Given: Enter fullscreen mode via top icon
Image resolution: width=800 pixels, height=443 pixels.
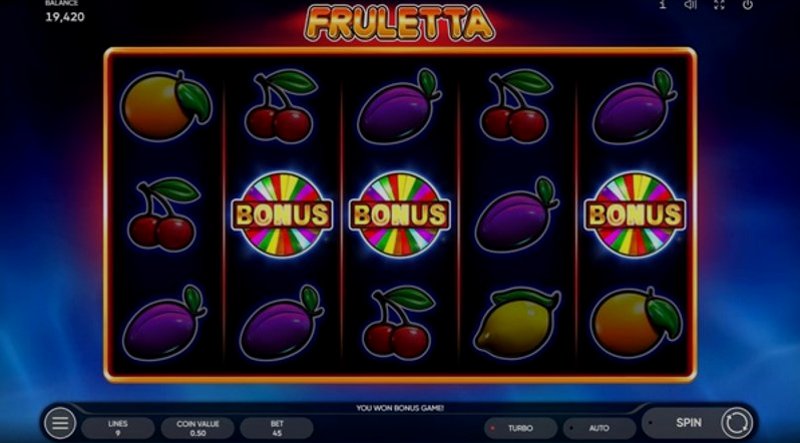Looking at the screenshot, I should tap(719, 5).
